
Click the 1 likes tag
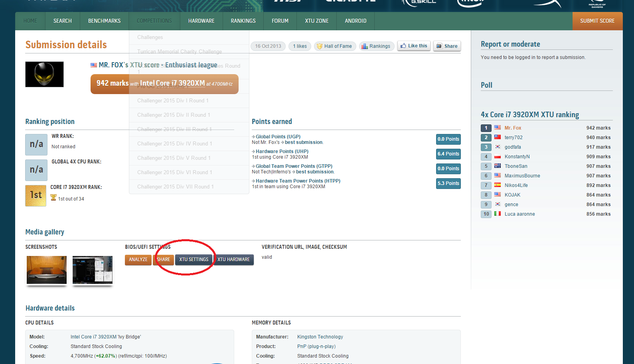[x=300, y=46]
